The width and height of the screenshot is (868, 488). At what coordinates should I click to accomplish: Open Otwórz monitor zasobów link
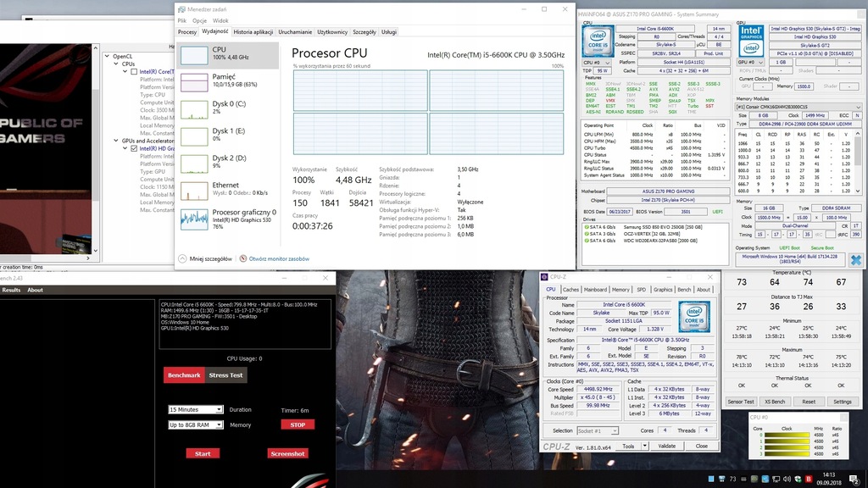(279, 258)
